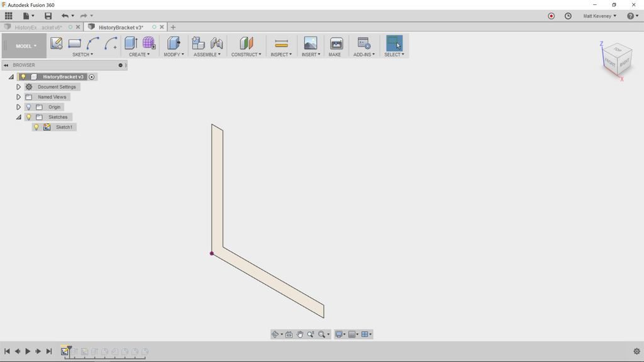Click the Make icon in the toolbar

click(x=336, y=43)
